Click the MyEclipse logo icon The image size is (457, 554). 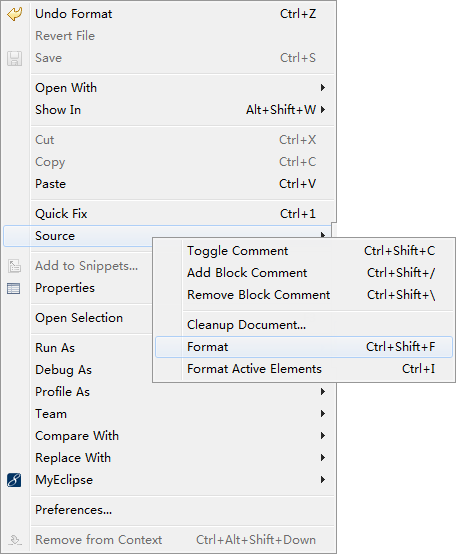point(14,480)
